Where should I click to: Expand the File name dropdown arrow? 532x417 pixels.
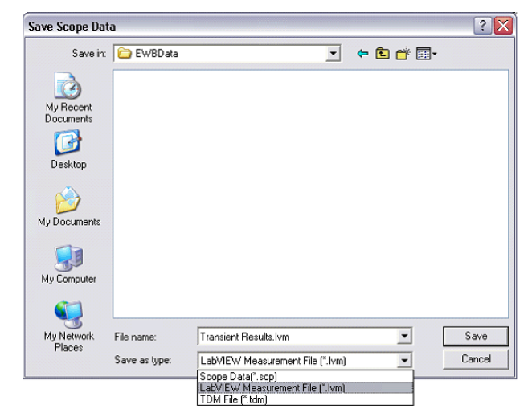(x=404, y=336)
